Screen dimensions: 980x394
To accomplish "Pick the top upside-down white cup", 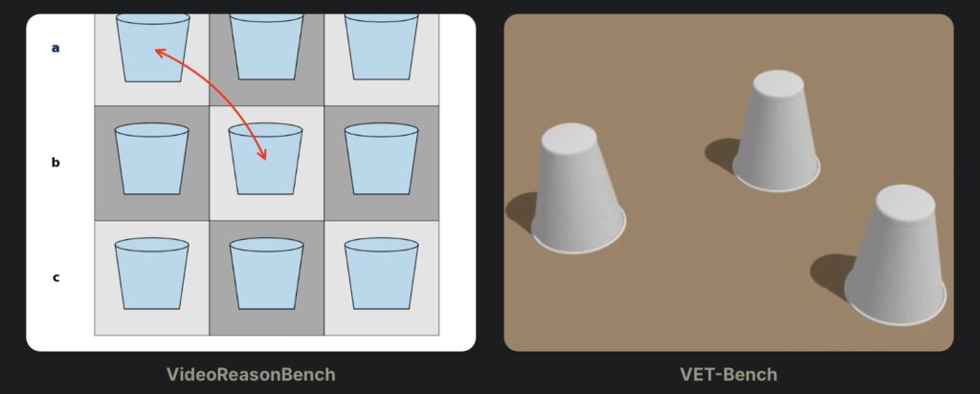I will 775,130.
